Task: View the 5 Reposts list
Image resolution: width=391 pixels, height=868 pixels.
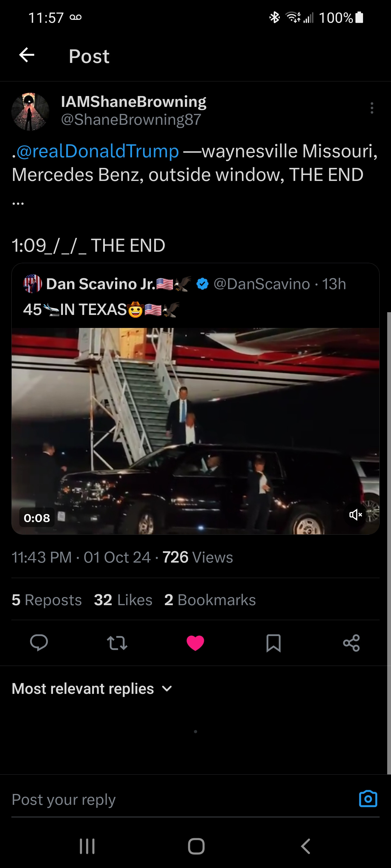Action: click(46, 600)
